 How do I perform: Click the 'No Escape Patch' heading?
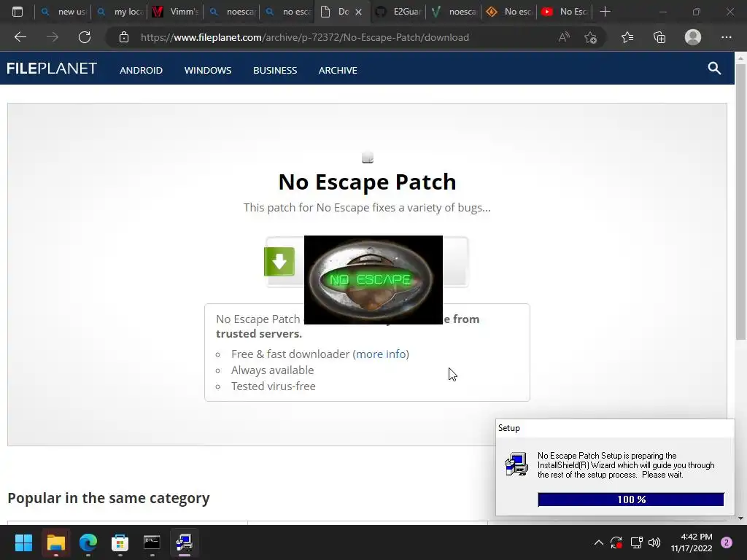pos(367,182)
